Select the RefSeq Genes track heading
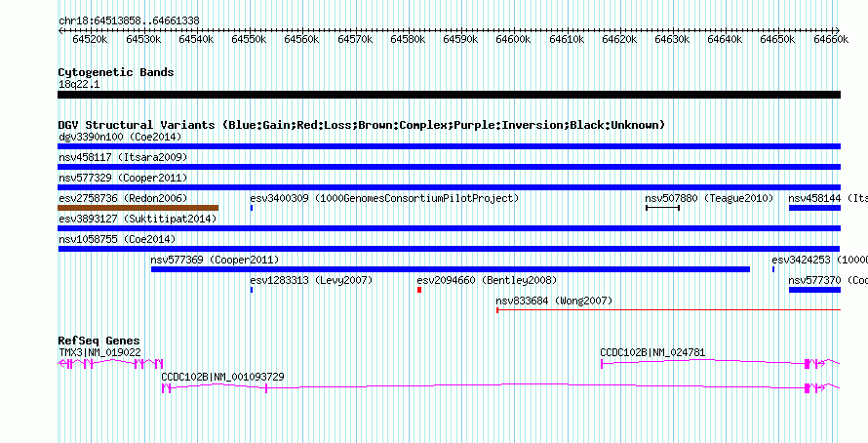 99,341
